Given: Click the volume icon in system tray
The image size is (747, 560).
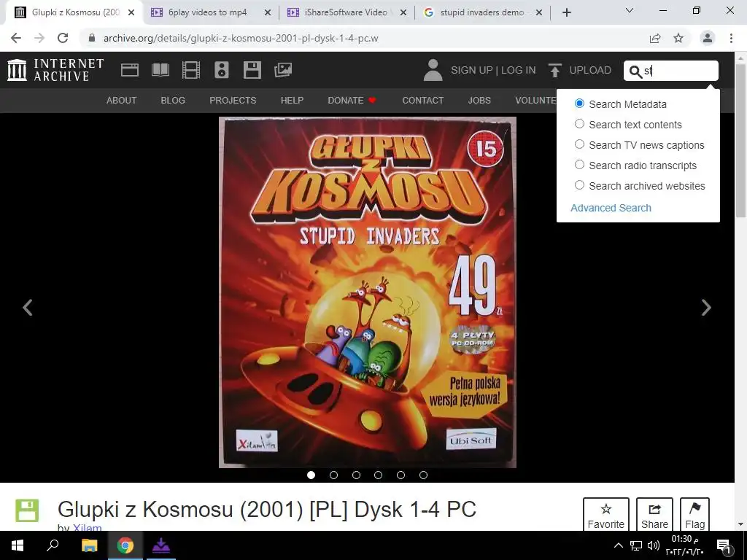Looking at the screenshot, I should click(x=654, y=545).
